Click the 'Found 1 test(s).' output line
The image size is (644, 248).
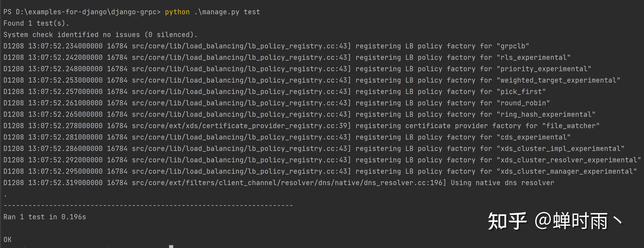[x=36, y=23]
